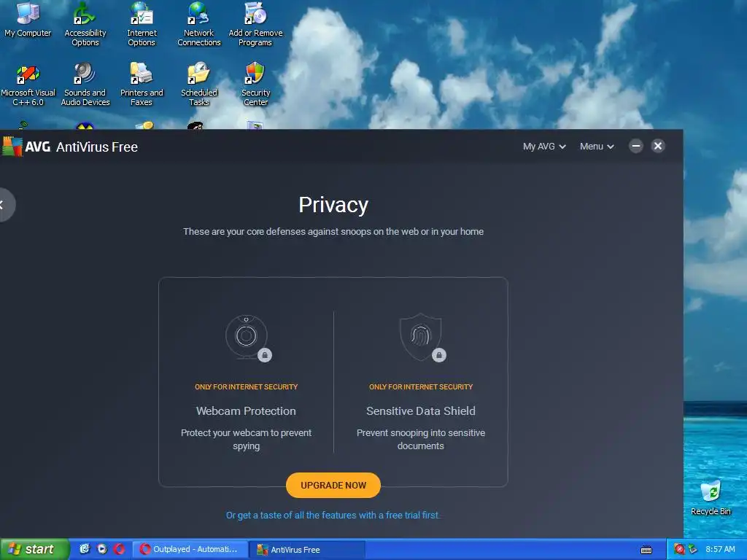The width and height of the screenshot is (747, 560).
Task: Expand the My AVG dropdown
Action: coord(544,147)
